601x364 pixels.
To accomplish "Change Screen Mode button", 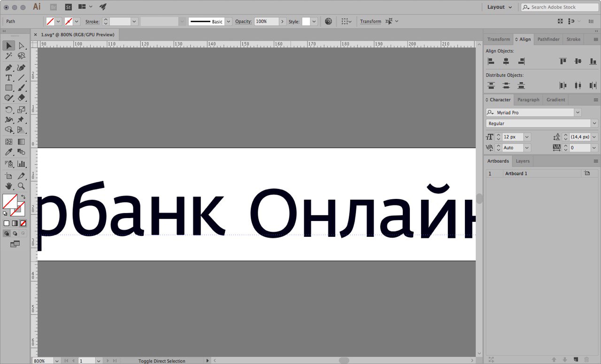I will click(x=15, y=244).
